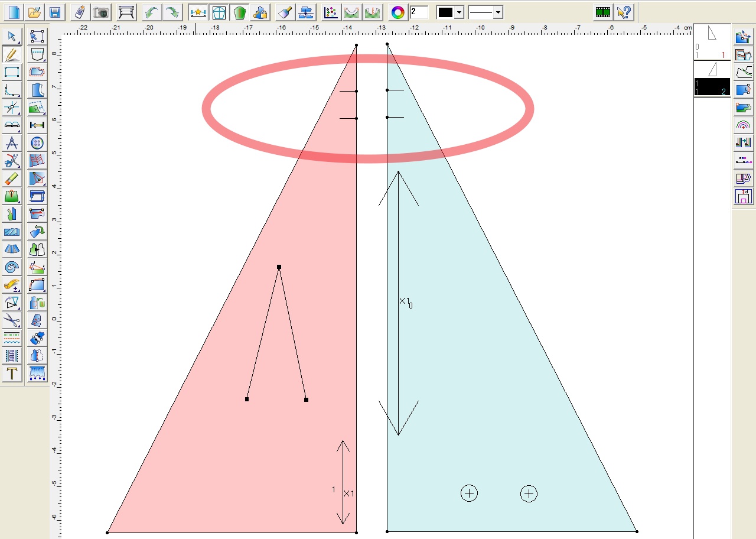This screenshot has height=539, width=756.
Task: Click the left circled plus mark on the blue piece
Action: pos(469,493)
